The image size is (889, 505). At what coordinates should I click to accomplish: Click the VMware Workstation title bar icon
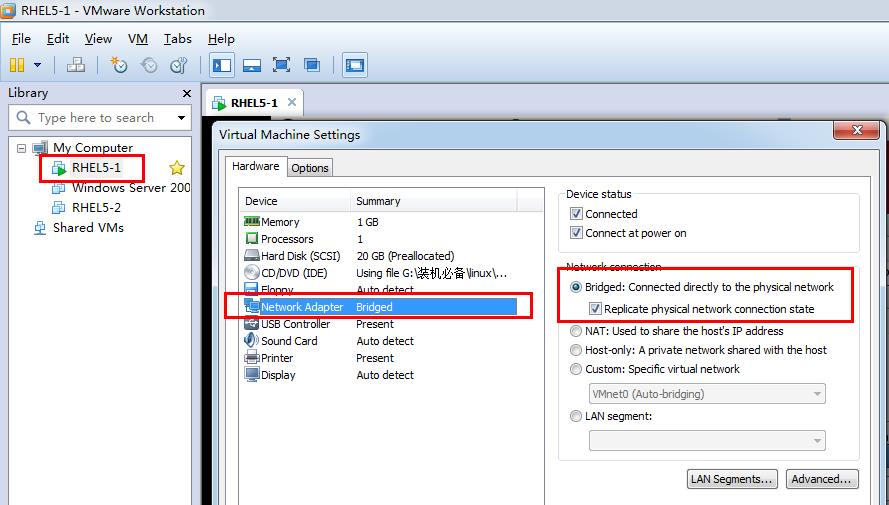[x=8, y=10]
